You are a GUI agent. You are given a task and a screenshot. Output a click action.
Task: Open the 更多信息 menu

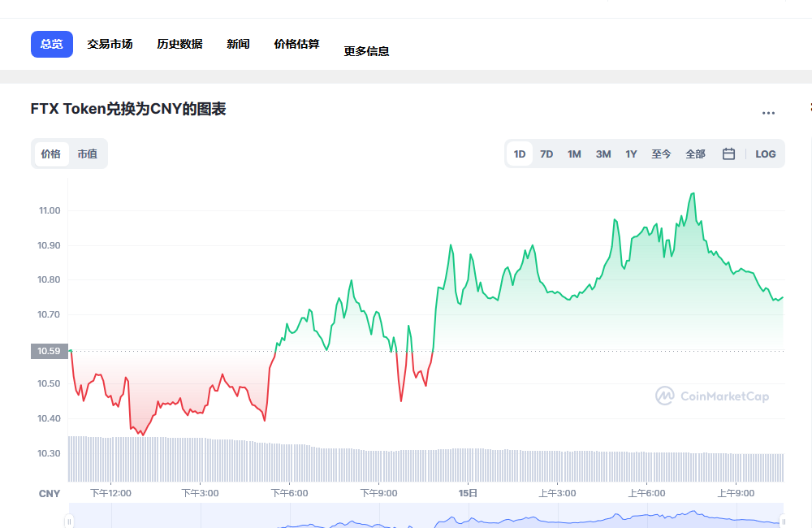tap(367, 51)
